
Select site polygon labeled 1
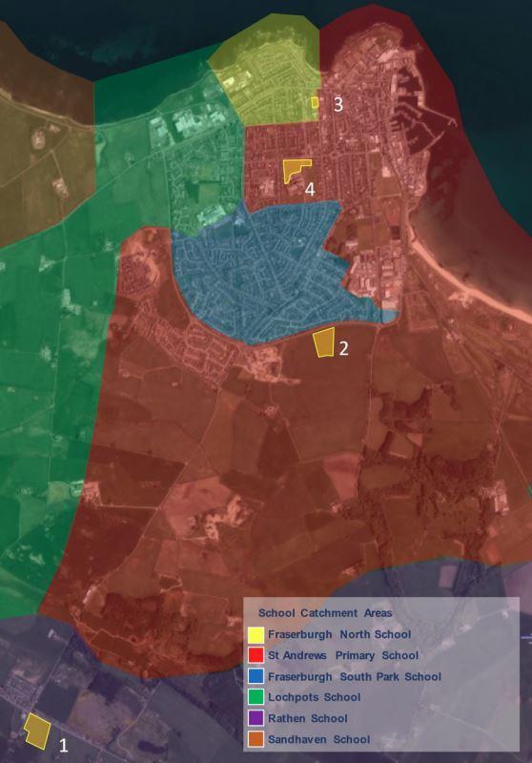pyautogui.click(x=37, y=731)
